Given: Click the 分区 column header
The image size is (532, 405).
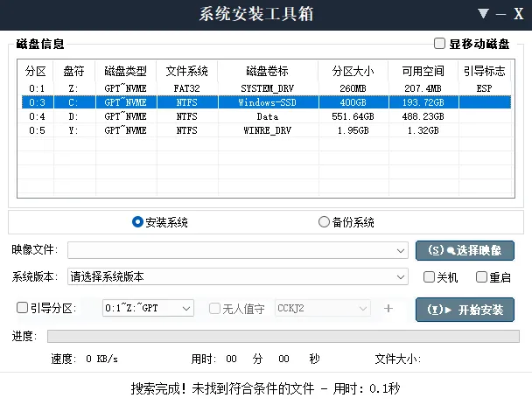Looking at the screenshot, I should point(36,71).
